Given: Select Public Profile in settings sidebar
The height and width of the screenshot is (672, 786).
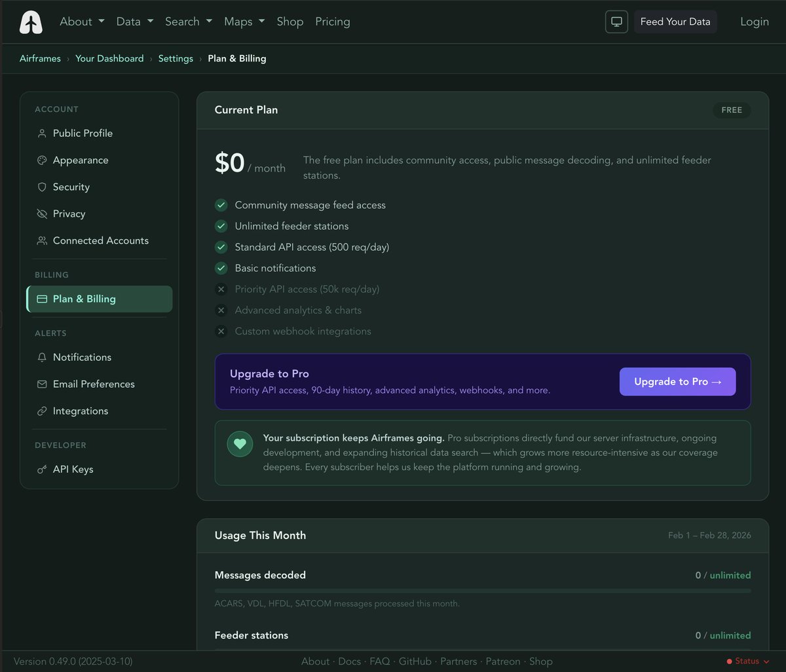Looking at the screenshot, I should (100, 134).
